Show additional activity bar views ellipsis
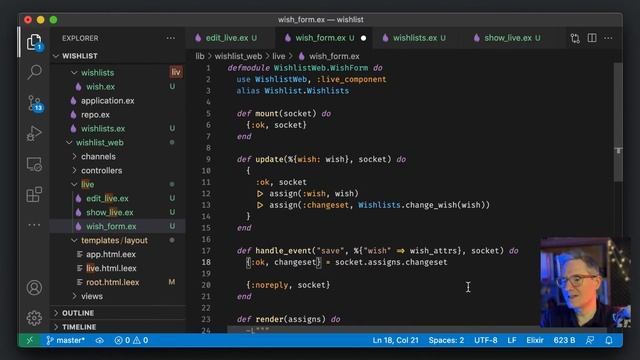The height and width of the screenshot is (360, 640). (34, 225)
